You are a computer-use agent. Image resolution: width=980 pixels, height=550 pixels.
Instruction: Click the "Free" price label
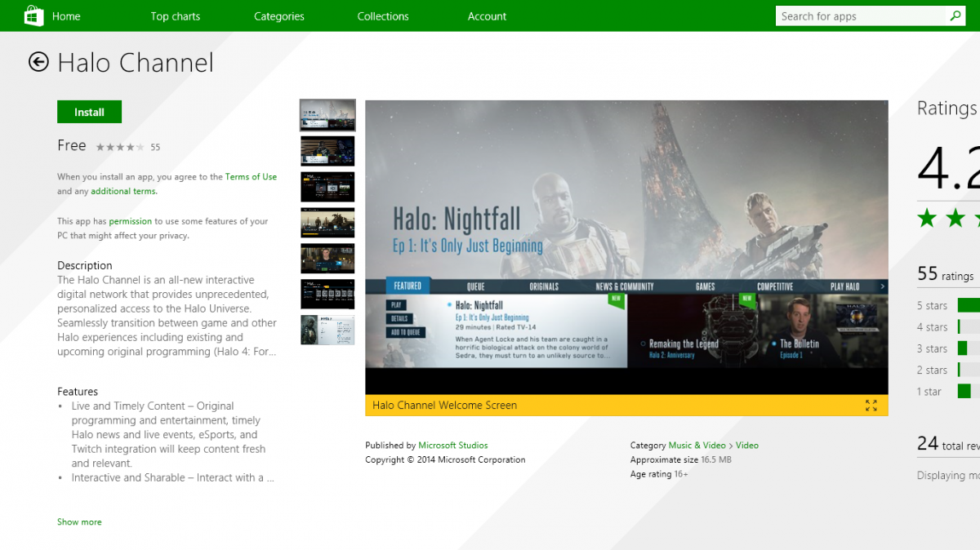pos(72,145)
